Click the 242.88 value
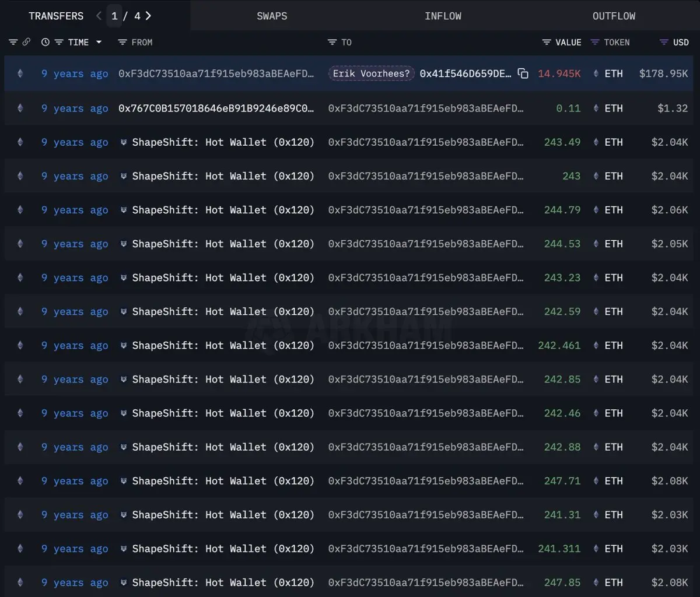 (x=562, y=447)
